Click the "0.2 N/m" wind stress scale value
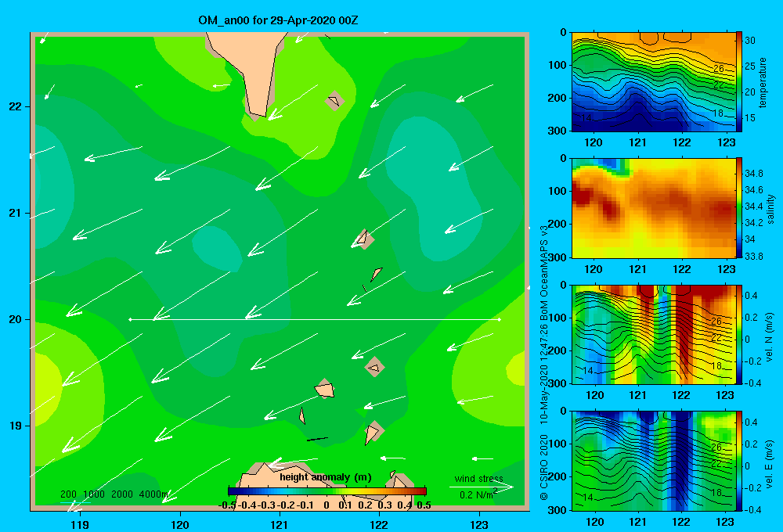Viewport: 783px width, 532px height. click(x=477, y=495)
